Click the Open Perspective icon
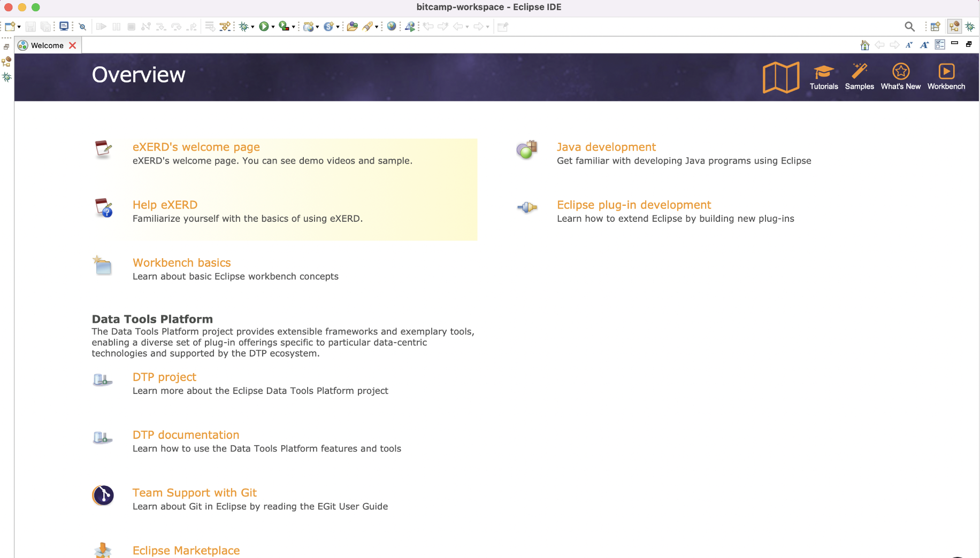Image resolution: width=980 pixels, height=558 pixels. click(x=935, y=26)
